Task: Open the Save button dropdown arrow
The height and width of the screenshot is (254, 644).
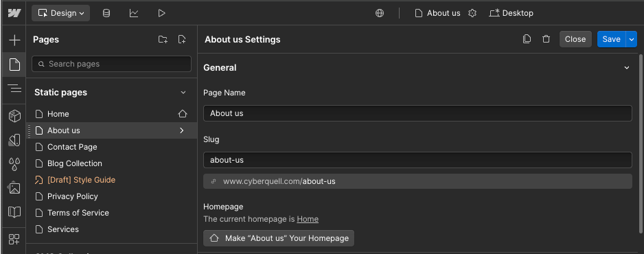Action: point(631,39)
